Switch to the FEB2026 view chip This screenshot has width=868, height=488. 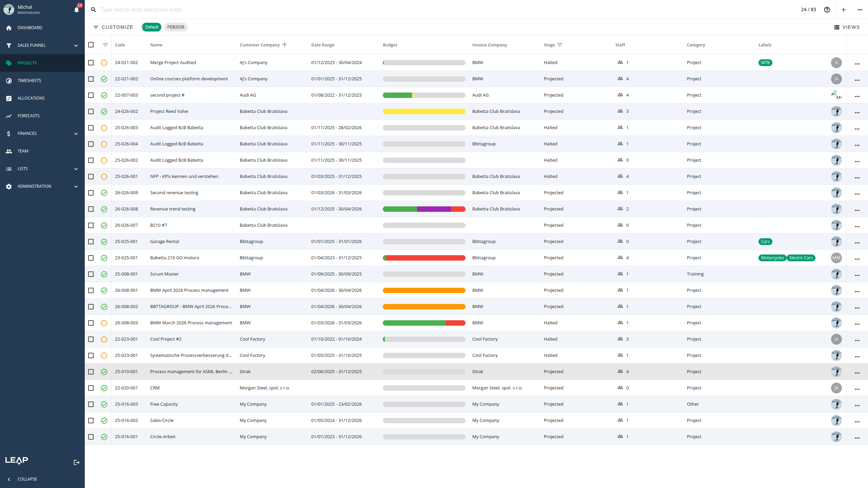pos(176,27)
